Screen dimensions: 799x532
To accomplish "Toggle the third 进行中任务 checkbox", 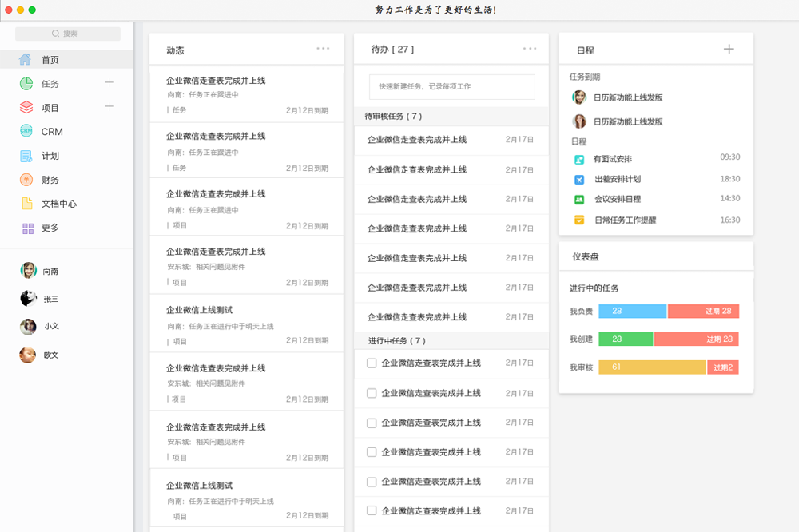I will [x=372, y=423].
